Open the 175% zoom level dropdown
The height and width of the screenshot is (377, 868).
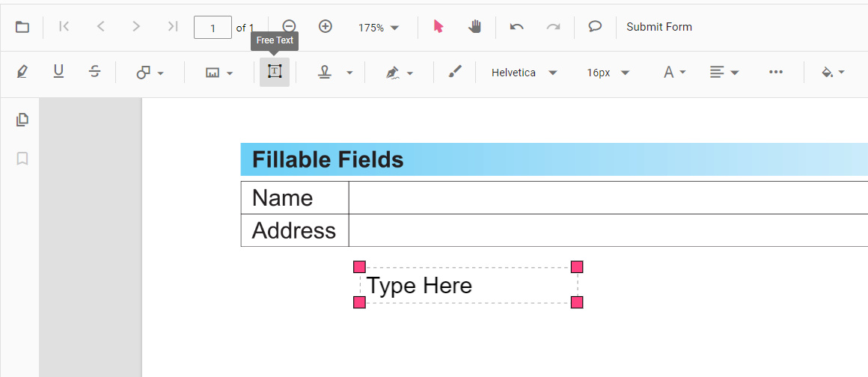pyautogui.click(x=379, y=28)
